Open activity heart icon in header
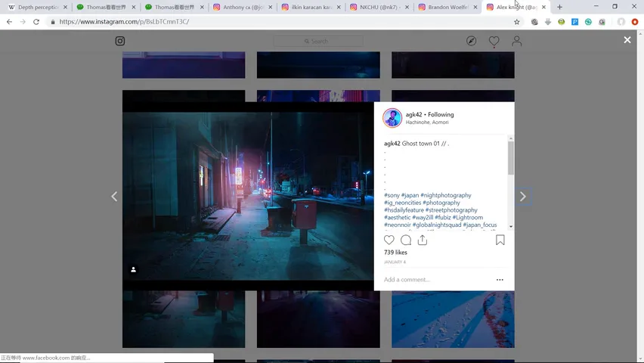The width and height of the screenshot is (644, 363). point(494,41)
